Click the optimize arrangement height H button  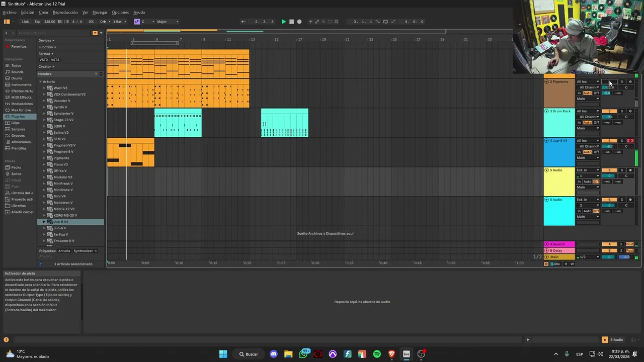coord(566,264)
